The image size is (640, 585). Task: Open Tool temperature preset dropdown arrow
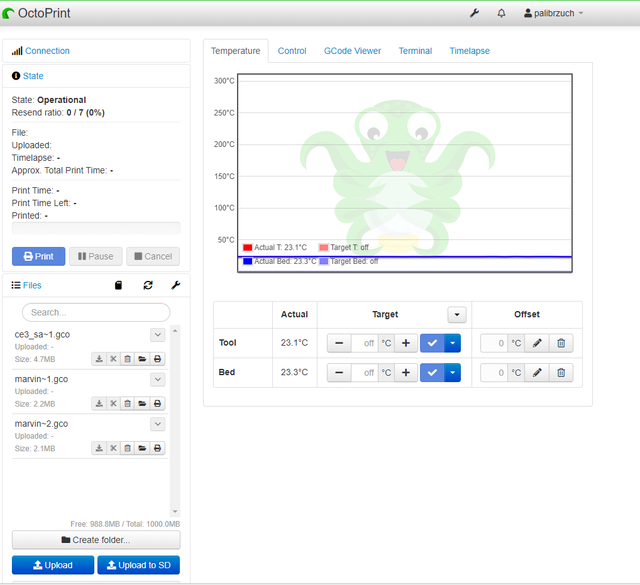coord(452,343)
